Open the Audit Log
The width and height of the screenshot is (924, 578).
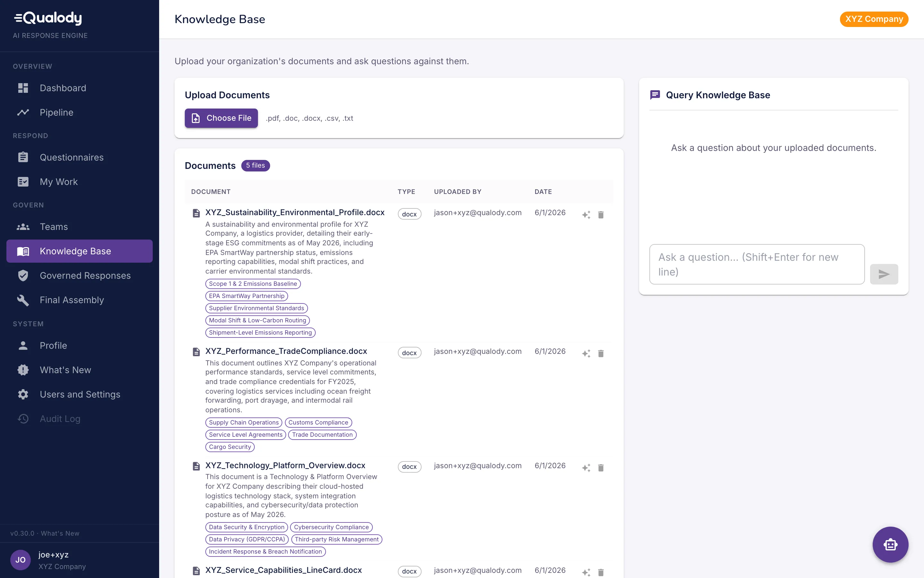(x=80, y=419)
